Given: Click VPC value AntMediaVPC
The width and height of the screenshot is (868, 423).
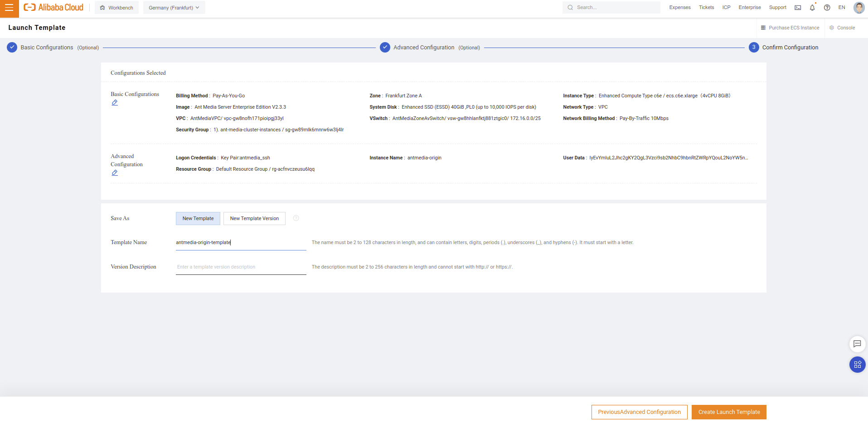Looking at the screenshot, I should pyautogui.click(x=237, y=119).
